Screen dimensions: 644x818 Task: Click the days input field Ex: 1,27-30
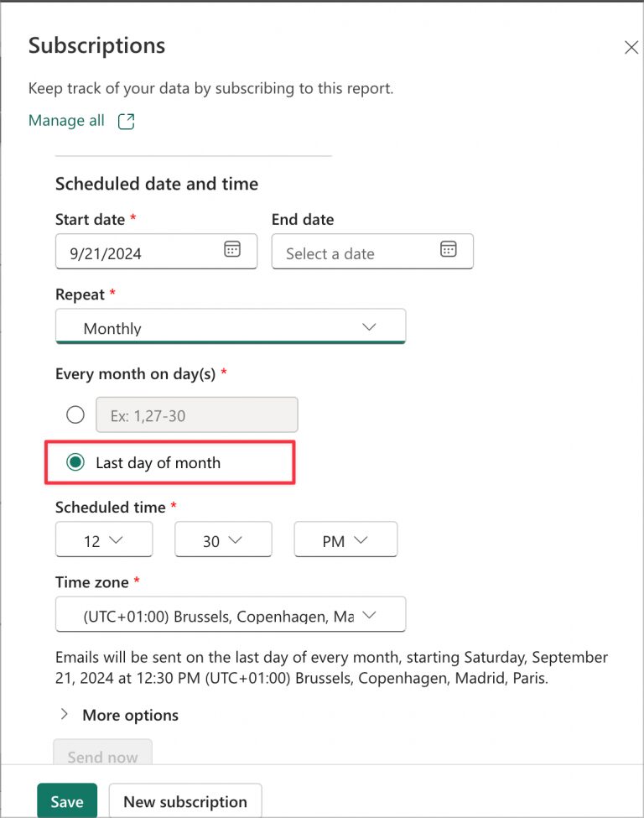click(197, 414)
